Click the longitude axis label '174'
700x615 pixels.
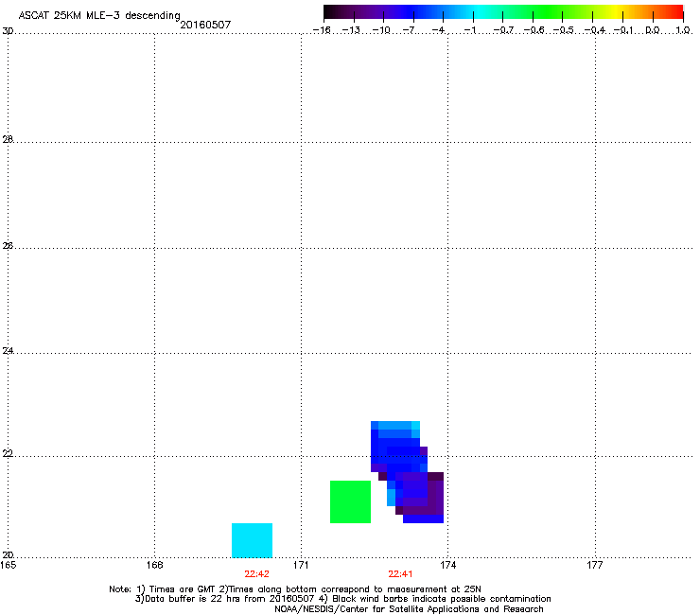447,565
